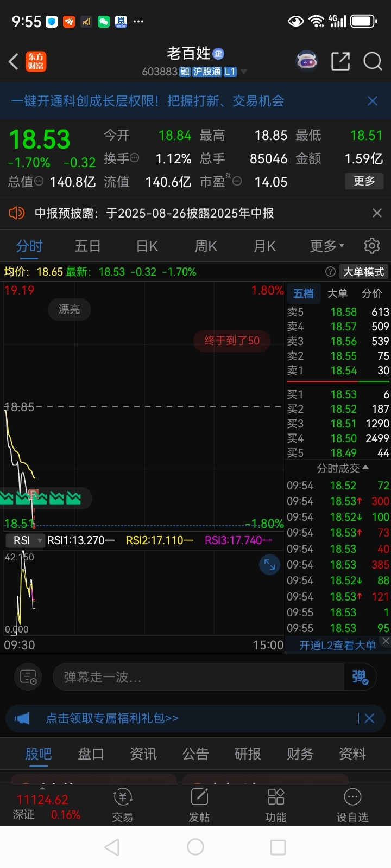Tap the B buy marker on chart
The height and width of the screenshot is (868, 391).
pos(34,494)
